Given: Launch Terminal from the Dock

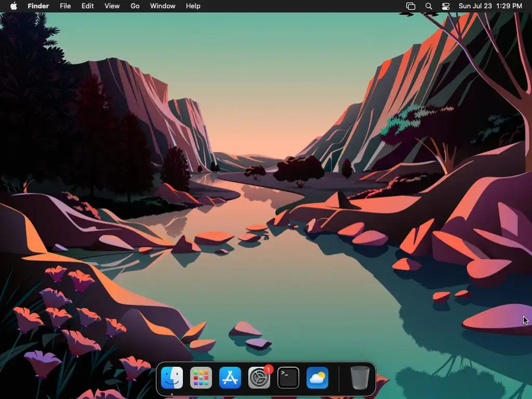Looking at the screenshot, I should click(x=288, y=378).
